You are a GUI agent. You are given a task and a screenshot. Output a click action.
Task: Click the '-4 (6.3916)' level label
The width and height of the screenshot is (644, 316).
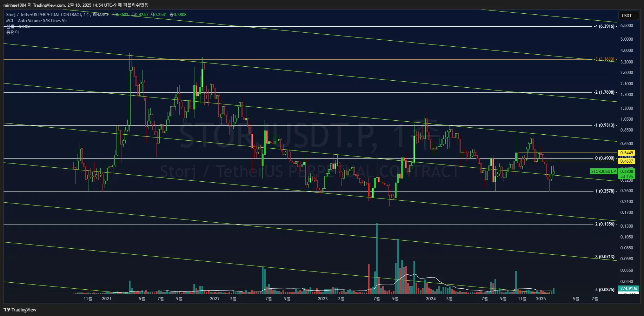[x=604, y=26]
